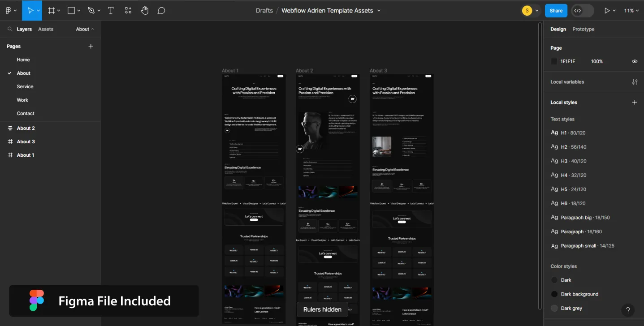Switch to the Prototype tab
The width and height of the screenshot is (644, 326).
coord(583,29)
